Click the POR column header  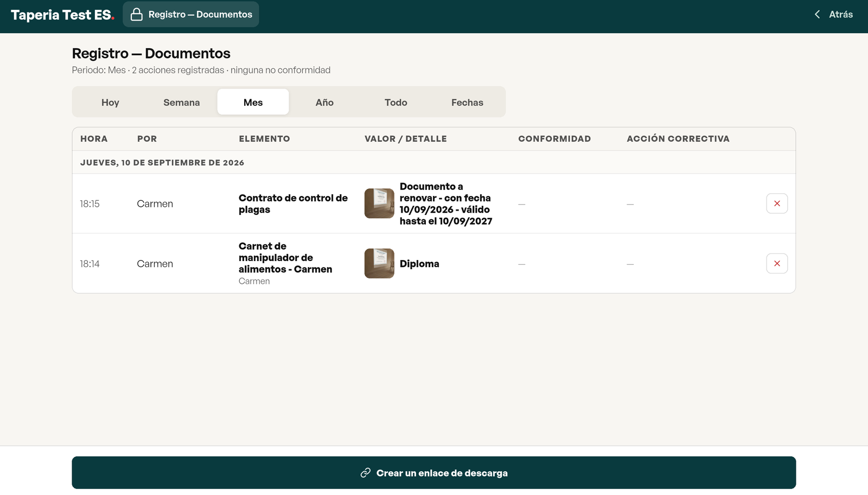(x=147, y=139)
